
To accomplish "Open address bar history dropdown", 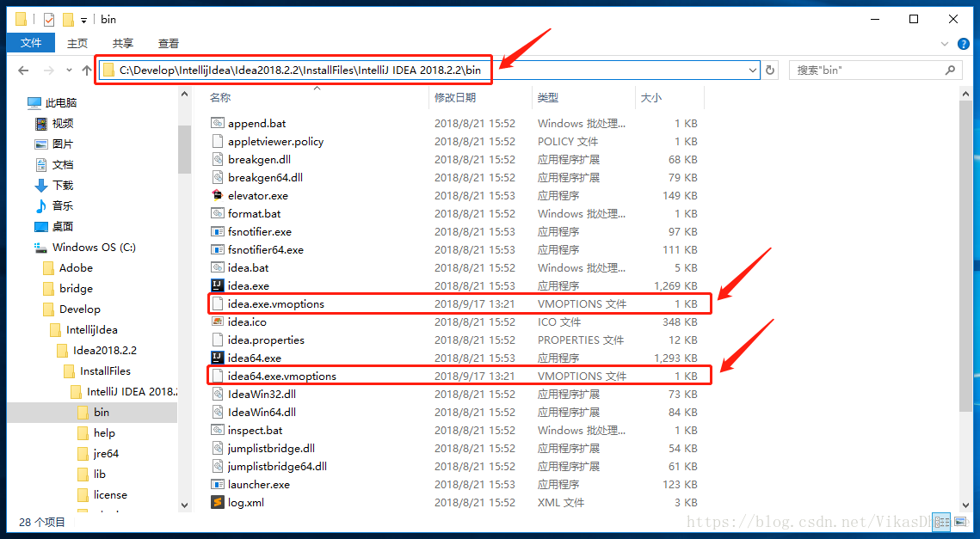I will click(753, 70).
